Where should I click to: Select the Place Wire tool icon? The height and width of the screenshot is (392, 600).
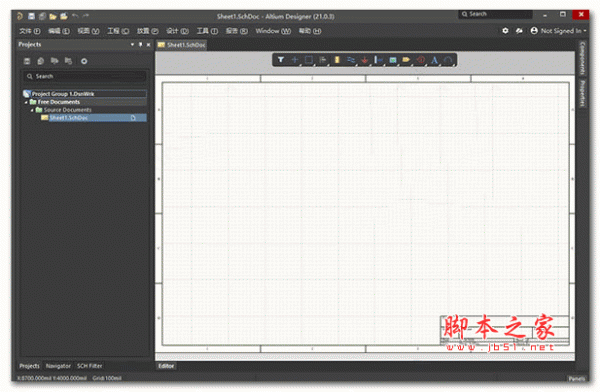tap(351, 60)
